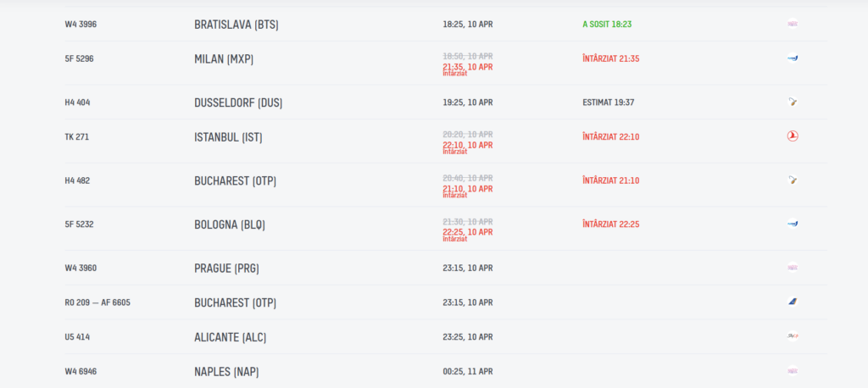Click the airline logo on the Bologna row
The width and height of the screenshot is (868, 388).
[x=792, y=224]
